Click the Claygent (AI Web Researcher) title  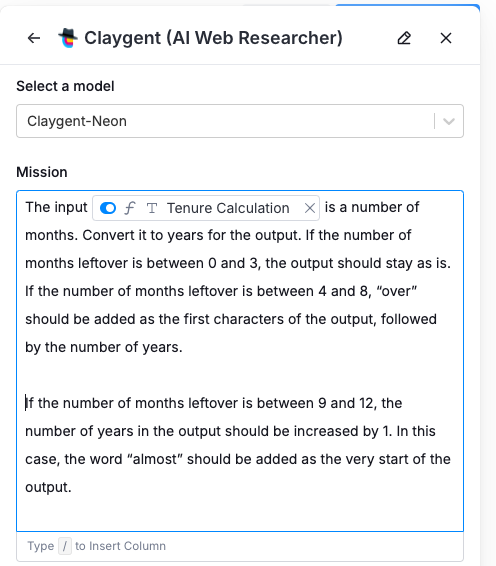point(213,38)
